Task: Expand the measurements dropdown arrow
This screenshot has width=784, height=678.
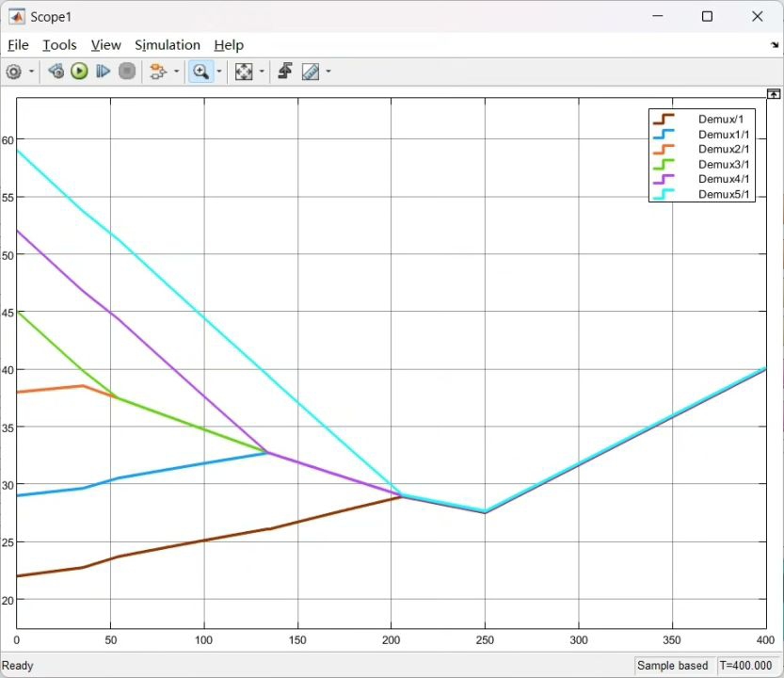Action: click(328, 72)
